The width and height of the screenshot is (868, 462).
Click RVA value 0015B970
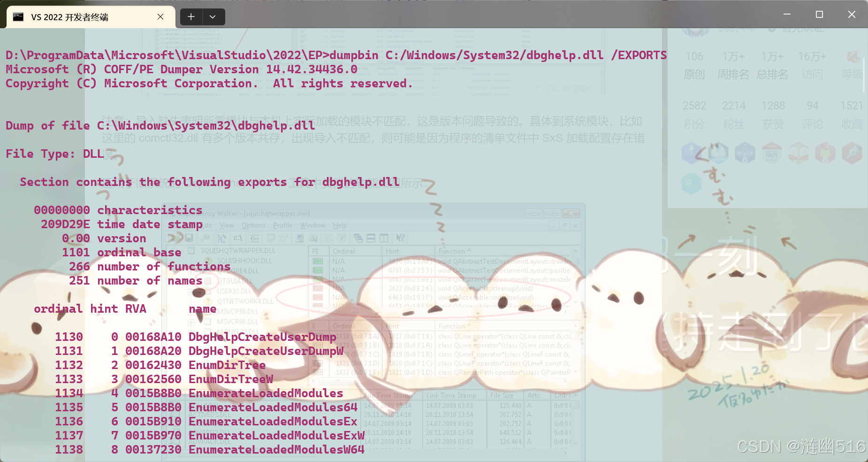pos(153,436)
